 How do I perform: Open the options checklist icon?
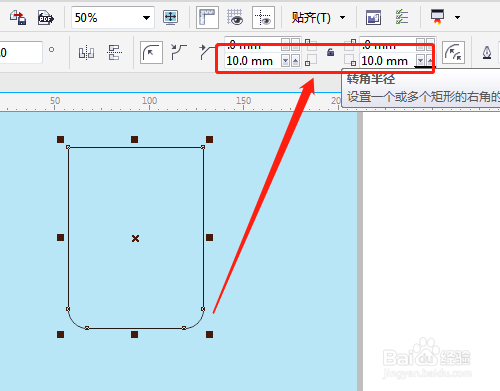tap(402, 17)
